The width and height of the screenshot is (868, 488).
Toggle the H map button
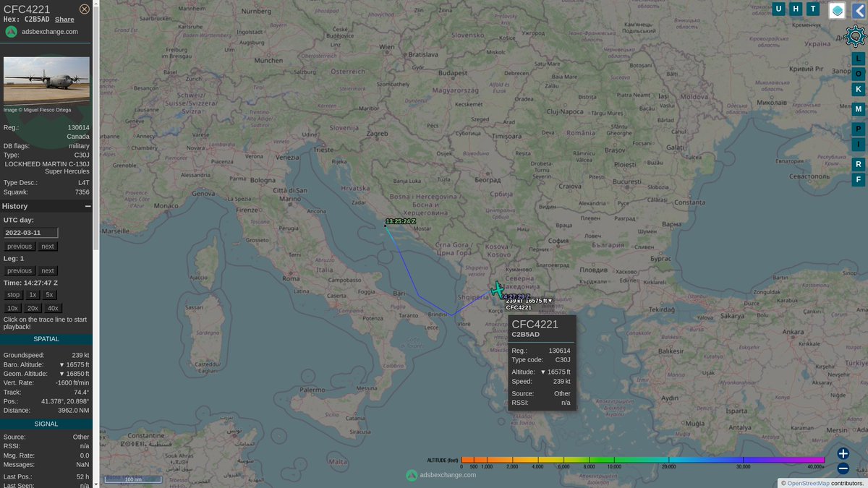point(796,9)
